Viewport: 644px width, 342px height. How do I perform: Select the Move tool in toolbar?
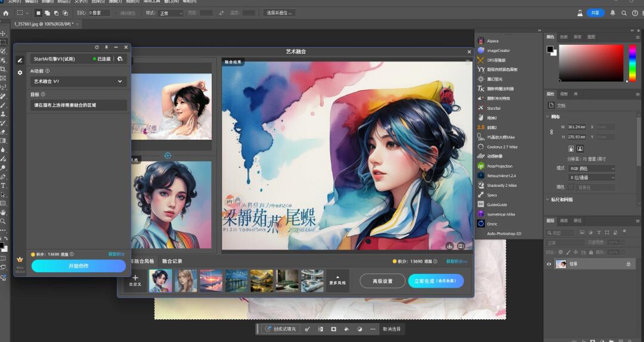coord(4,33)
